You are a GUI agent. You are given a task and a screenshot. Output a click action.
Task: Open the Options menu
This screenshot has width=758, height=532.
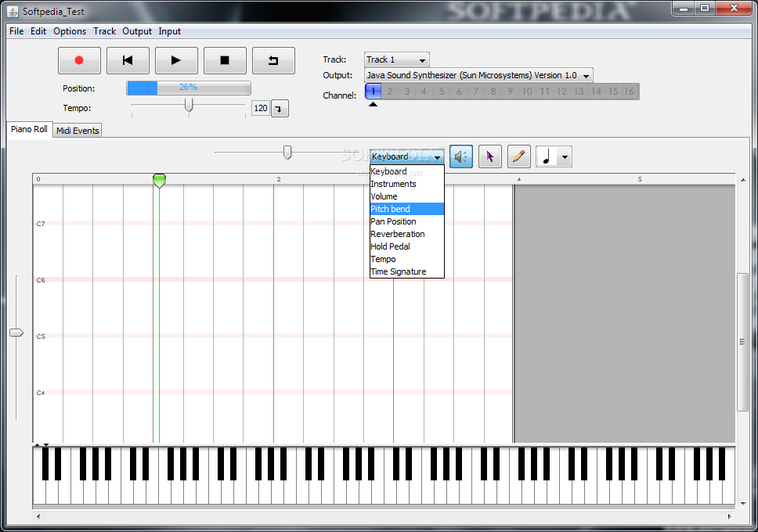tap(70, 31)
